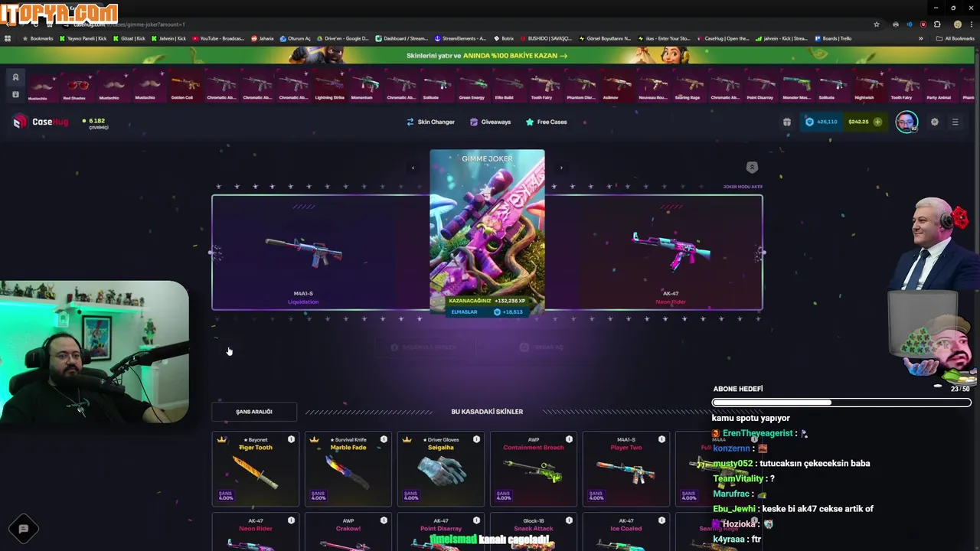Screen dimensions: 980x551
Task: Open the StreamElements bookmark
Action: (x=460, y=38)
